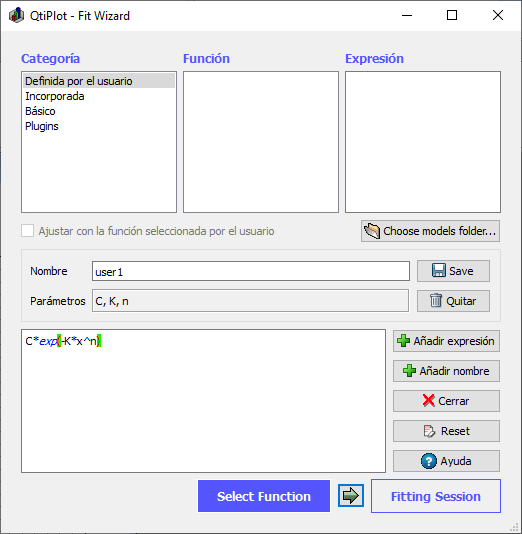
Task: Save the user function
Action: [453, 271]
